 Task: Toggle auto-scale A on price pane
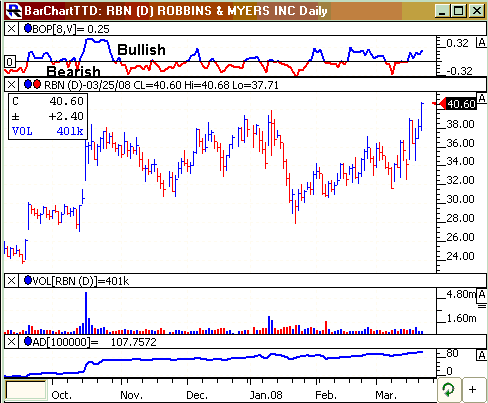click(482, 98)
